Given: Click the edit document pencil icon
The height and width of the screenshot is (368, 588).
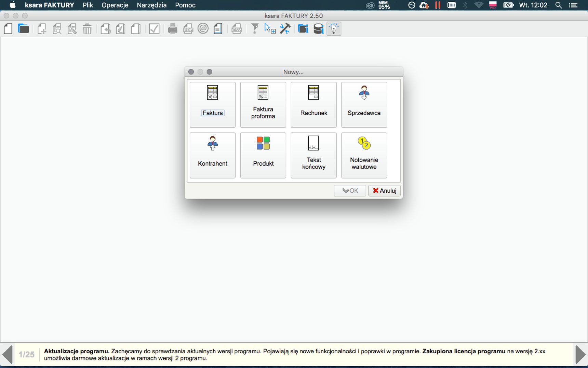Looking at the screenshot, I should pyautogui.click(x=72, y=29).
